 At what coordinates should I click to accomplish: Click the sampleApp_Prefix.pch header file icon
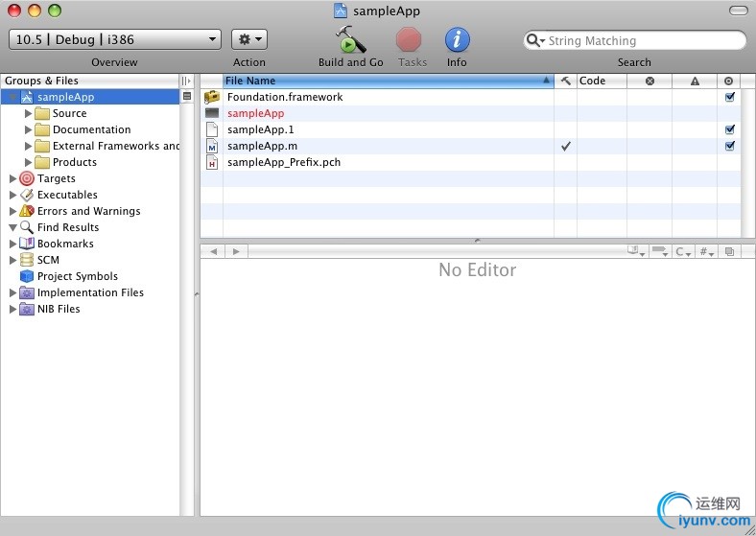point(212,162)
